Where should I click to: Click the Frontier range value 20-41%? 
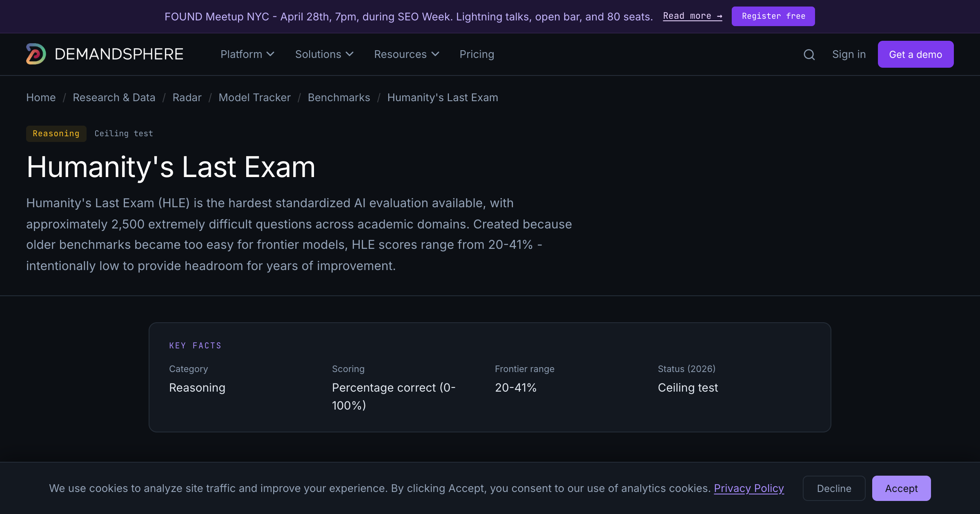pyautogui.click(x=516, y=388)
